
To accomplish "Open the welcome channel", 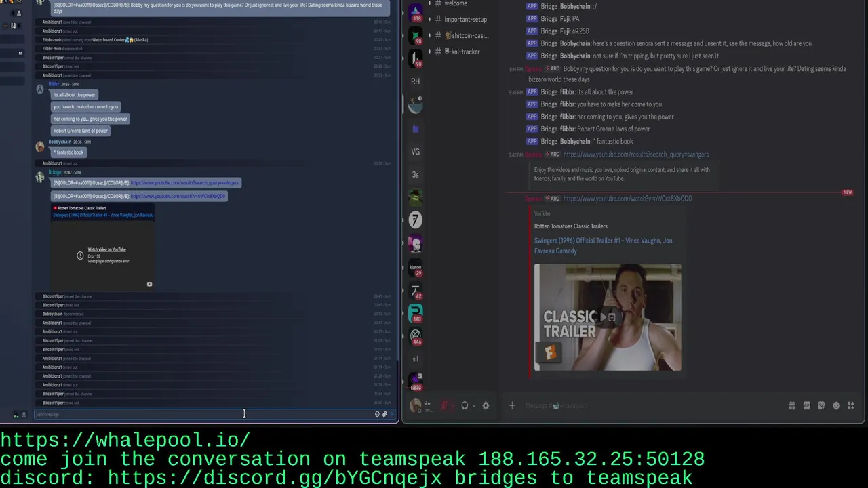I will click(x=456, y=3).
